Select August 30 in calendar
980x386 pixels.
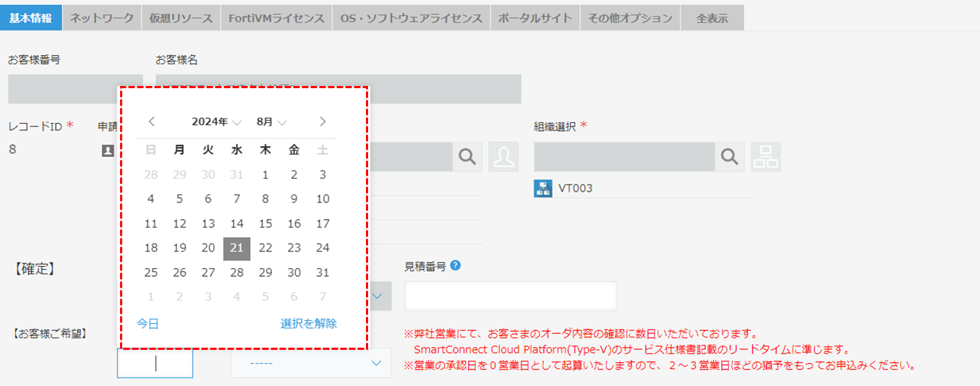294,273
